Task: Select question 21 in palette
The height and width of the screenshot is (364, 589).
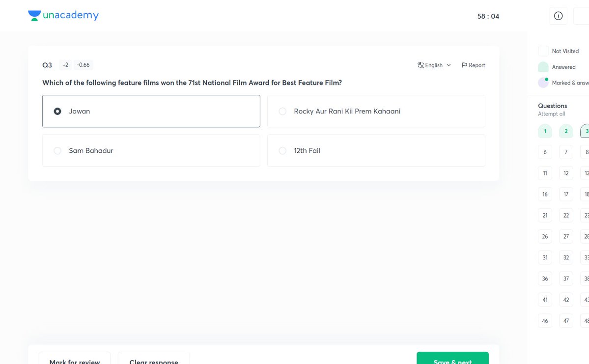Action: point(545,215)
